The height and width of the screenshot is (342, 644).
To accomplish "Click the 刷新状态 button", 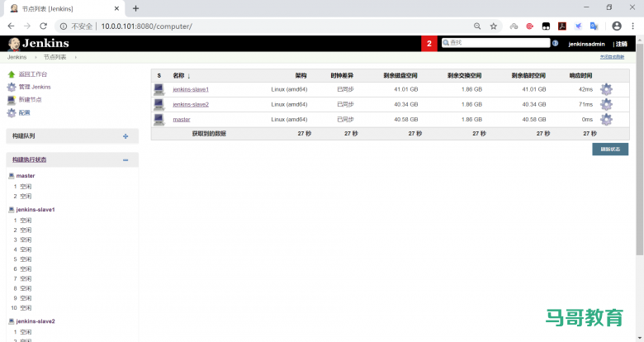I will (610, 150).
